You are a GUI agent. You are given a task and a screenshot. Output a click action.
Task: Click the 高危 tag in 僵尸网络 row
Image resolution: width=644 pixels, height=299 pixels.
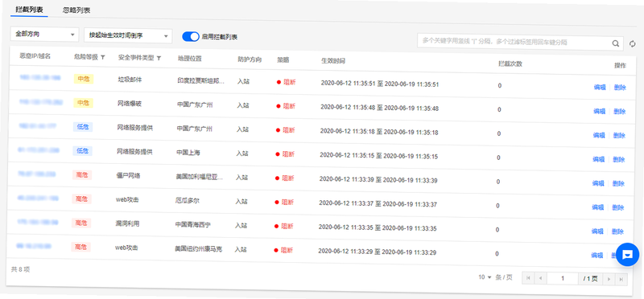click(x=82, y=175)
